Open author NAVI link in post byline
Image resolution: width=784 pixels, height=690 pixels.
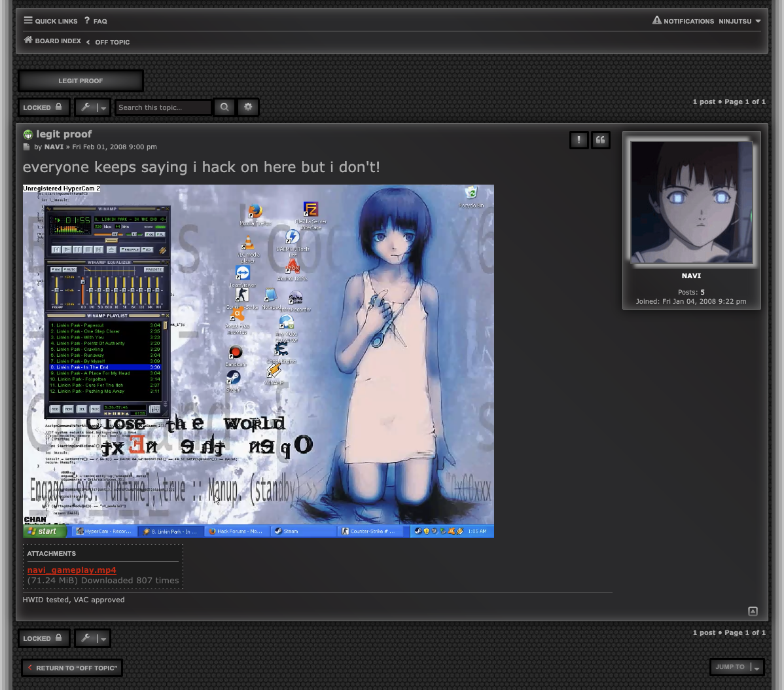pyautogui.click(x=54, y=147)
